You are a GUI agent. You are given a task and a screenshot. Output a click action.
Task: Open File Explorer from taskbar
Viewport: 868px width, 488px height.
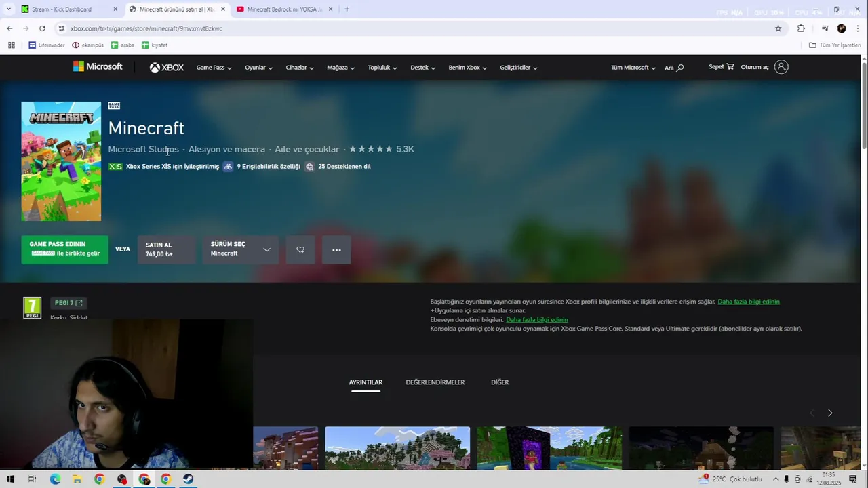coord(77,479)
